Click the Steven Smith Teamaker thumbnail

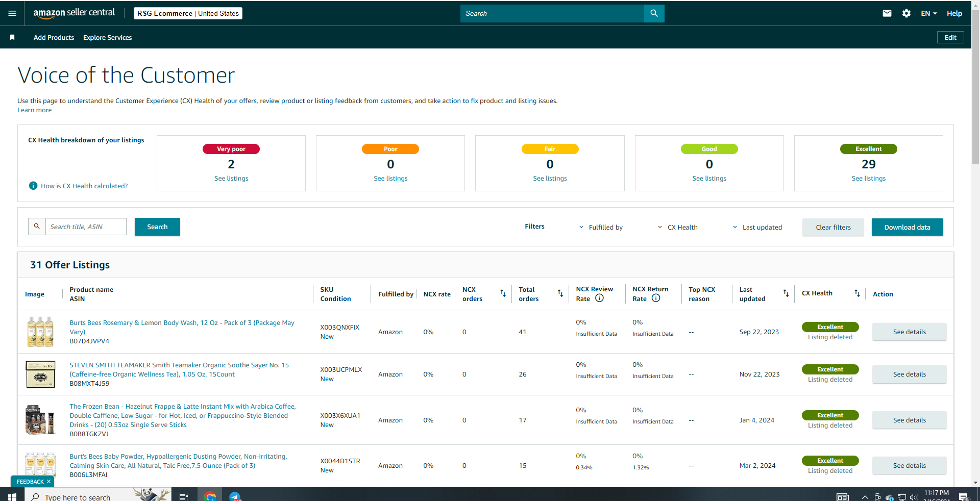click(40, 374)
